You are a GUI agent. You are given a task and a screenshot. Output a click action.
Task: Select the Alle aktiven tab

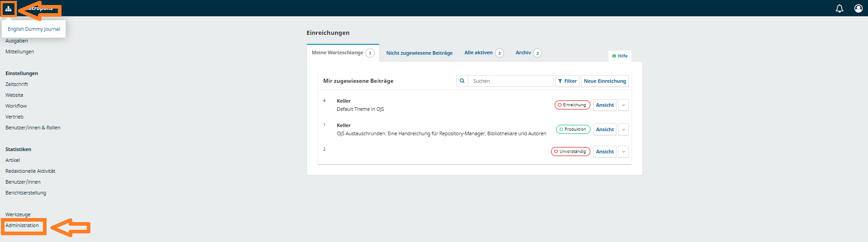(478, 53)
